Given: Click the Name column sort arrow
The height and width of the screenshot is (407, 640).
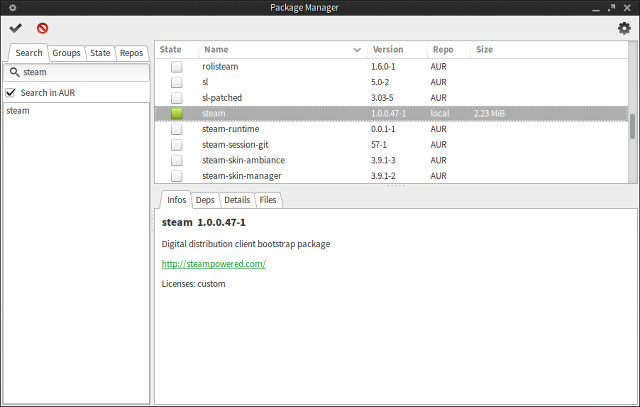Looking at the screenshot, I should [357, 50].
